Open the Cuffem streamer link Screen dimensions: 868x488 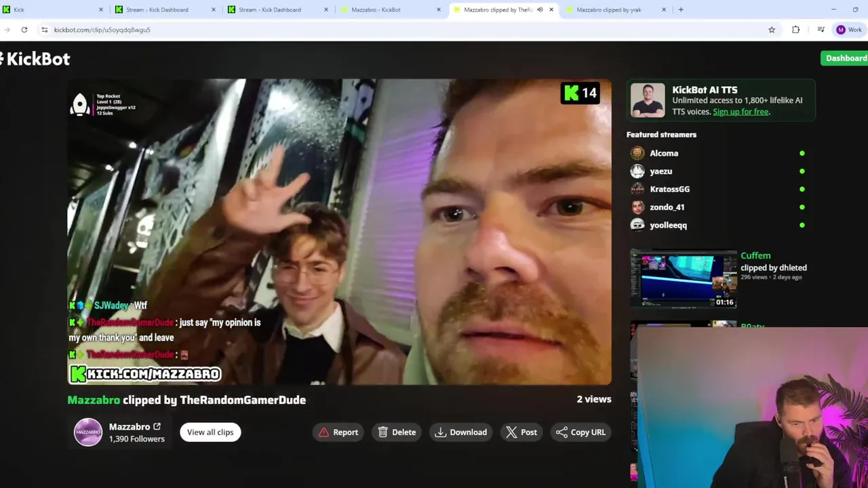(x=755, y=256)
